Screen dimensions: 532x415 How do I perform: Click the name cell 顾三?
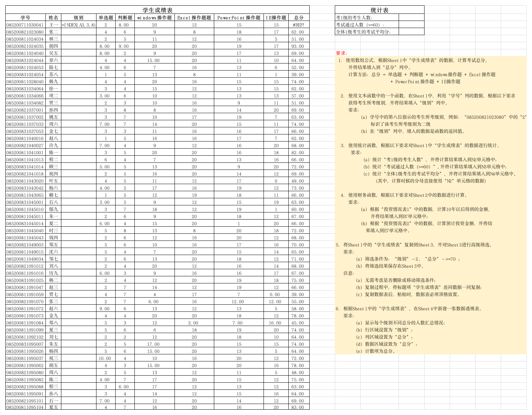tap(53, 167)
